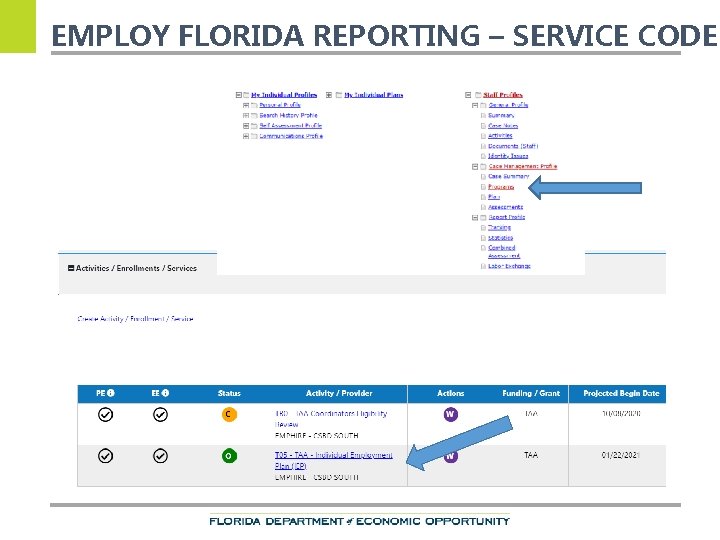The width and height of the screenshot is (720, 540).
Task: Click page icon beside Case Notes
Action: 483,126
